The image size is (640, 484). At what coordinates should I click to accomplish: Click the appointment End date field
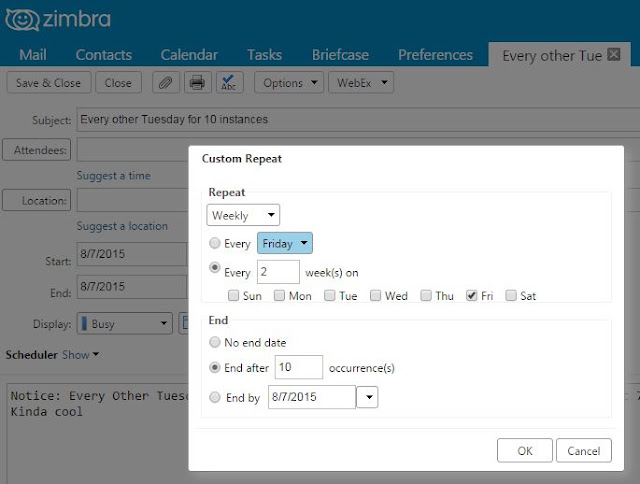[132, 286]
